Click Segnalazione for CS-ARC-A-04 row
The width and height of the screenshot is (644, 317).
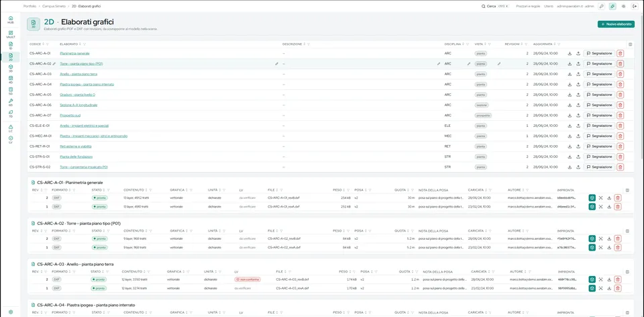point(599,84)
